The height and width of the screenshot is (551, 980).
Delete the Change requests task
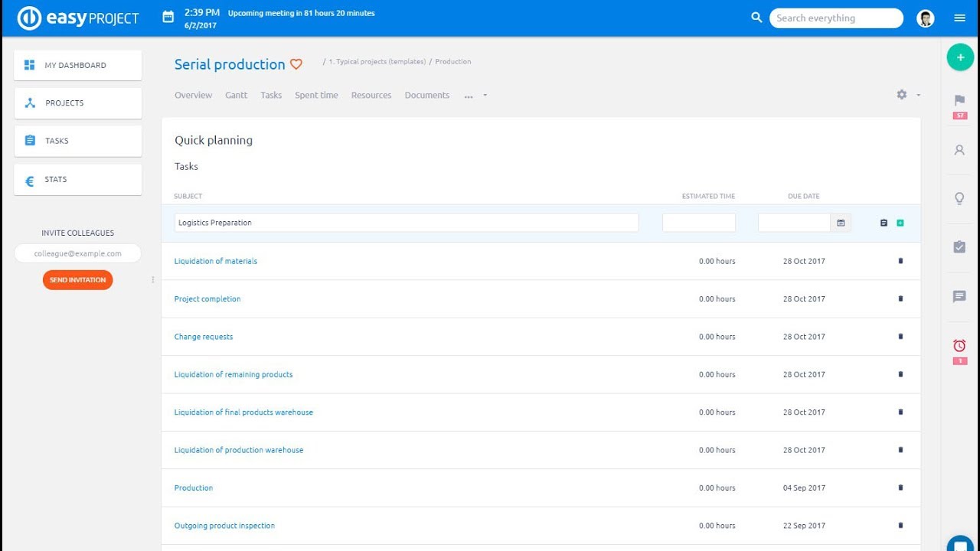pyautogui.click(x=900, y=337)
